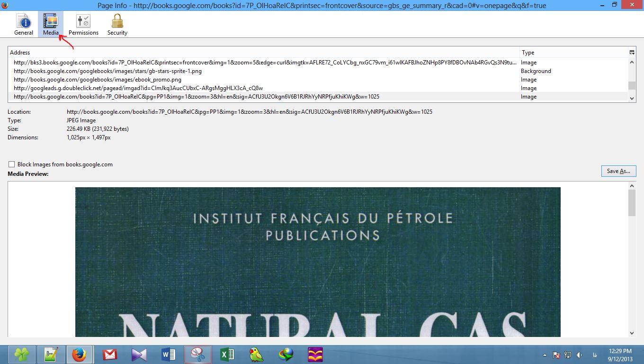Open the green parrot app in taskbar
This screenshot has height=364, width=644.
(257, 354)
